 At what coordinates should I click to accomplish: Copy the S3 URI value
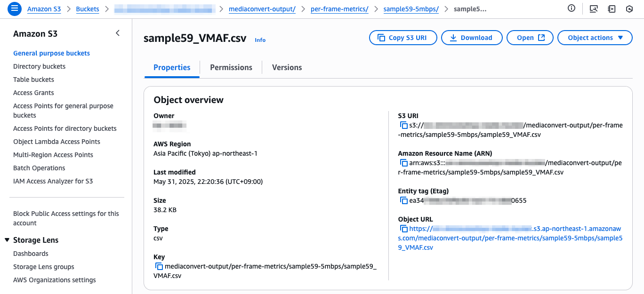pyautogui.click(x=403, y=126)
